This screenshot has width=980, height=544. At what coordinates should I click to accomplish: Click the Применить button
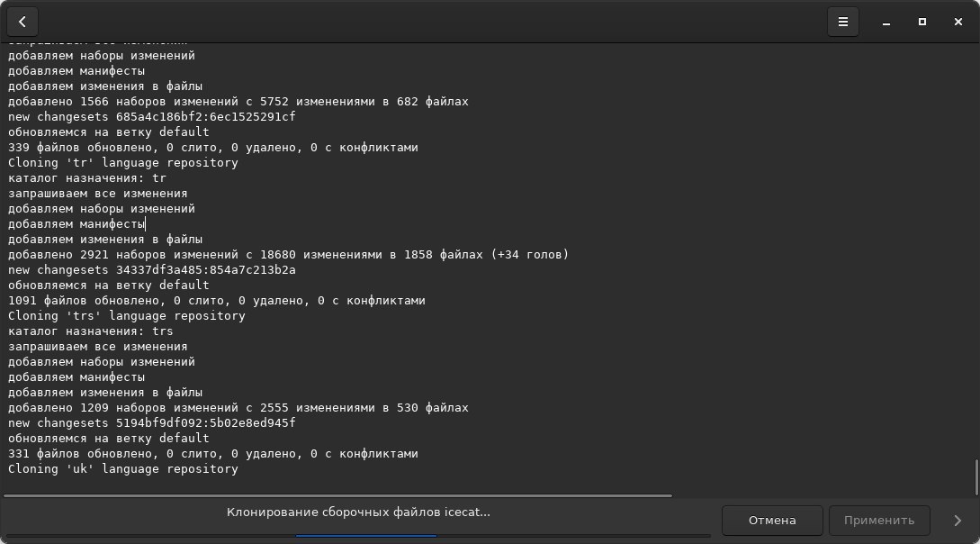tap(879, 521)
